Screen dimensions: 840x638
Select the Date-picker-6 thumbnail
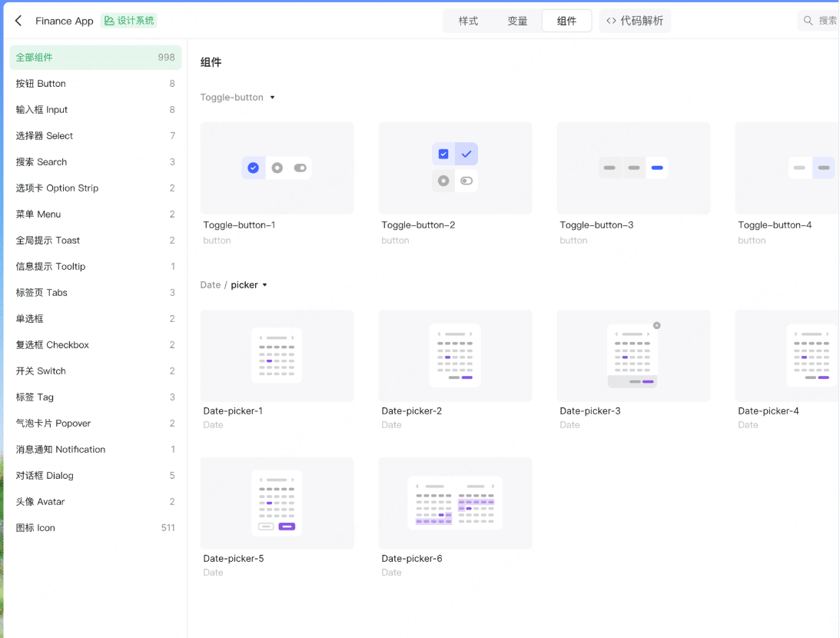click(455, 503)
